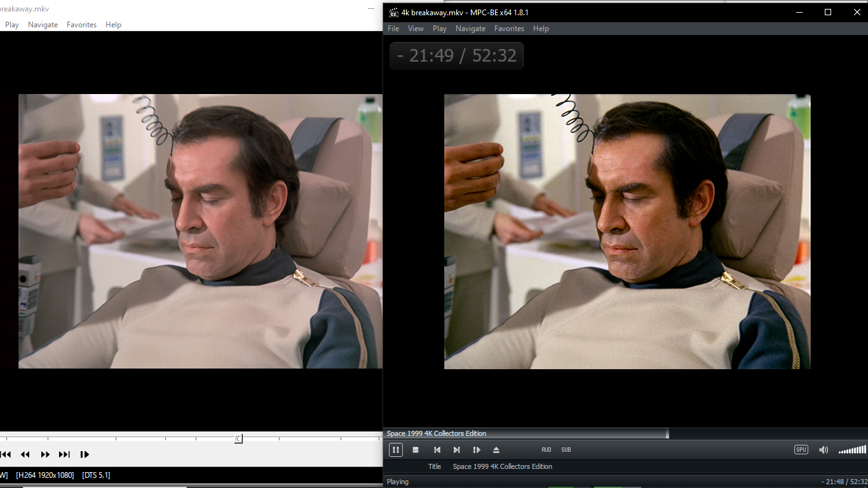Viewport: 868px width, 488px height.
Task: Click the eject/open file icon in MPC-BE
Action: point(496,450)
